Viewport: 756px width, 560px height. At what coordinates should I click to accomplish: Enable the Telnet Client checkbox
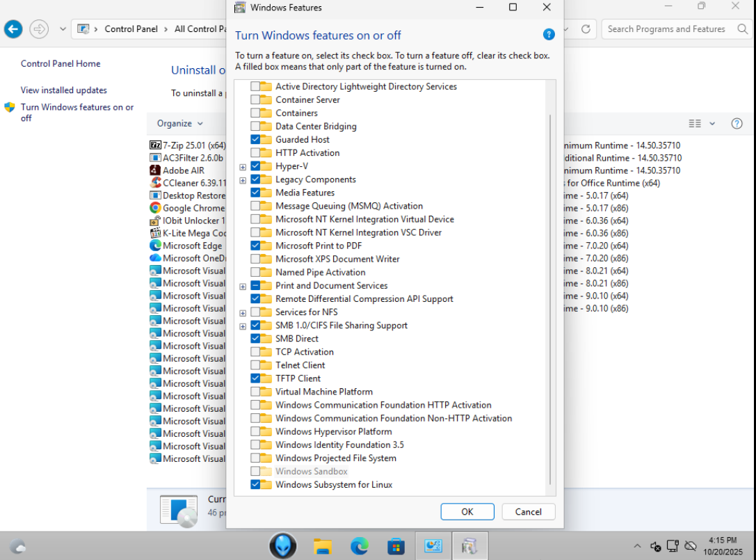pyautogui.click(x=255, y=365)
